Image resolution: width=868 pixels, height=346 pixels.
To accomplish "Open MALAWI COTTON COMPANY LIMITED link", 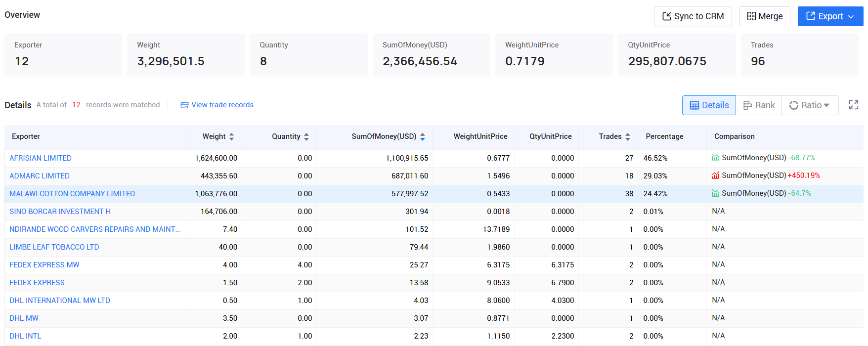I will pyautogui.click(x=72, y=194).
